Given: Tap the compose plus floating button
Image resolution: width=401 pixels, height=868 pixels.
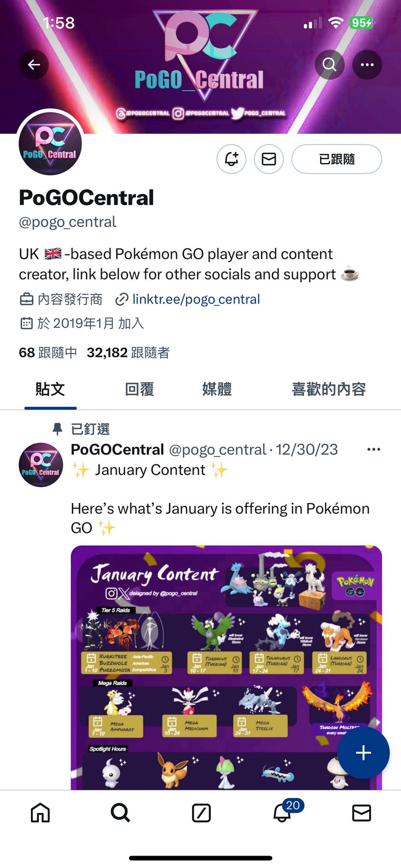Looking at the screenshot, I should 363,753.
